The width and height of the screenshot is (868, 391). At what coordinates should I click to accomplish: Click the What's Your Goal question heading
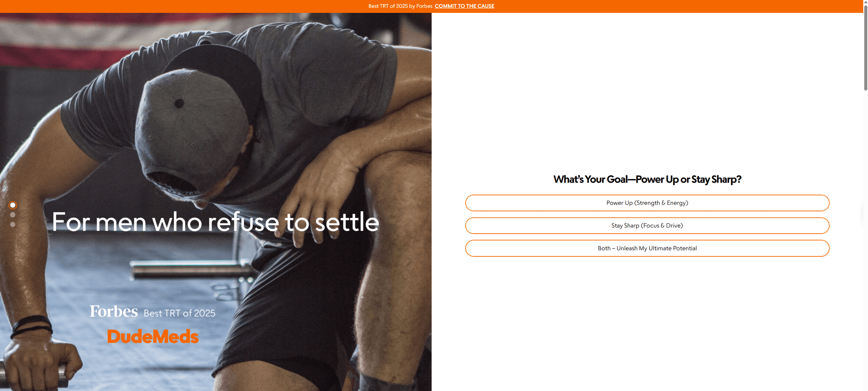(647, 179)
